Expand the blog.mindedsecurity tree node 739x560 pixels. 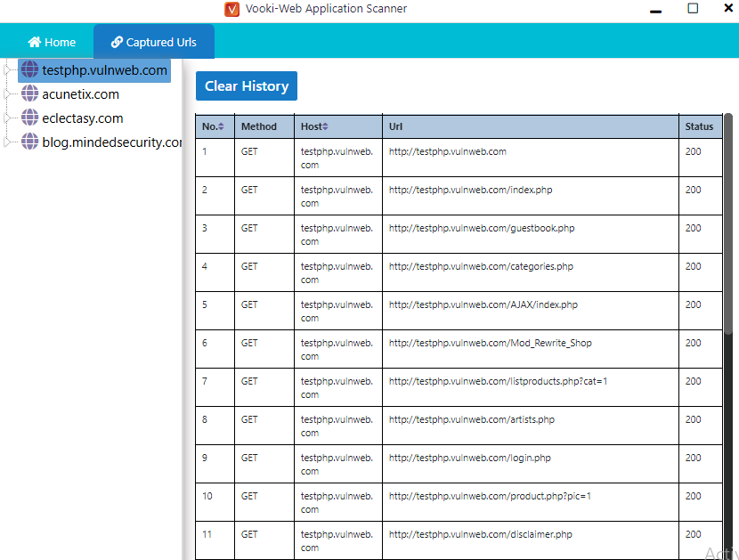[x=7, y=142]
